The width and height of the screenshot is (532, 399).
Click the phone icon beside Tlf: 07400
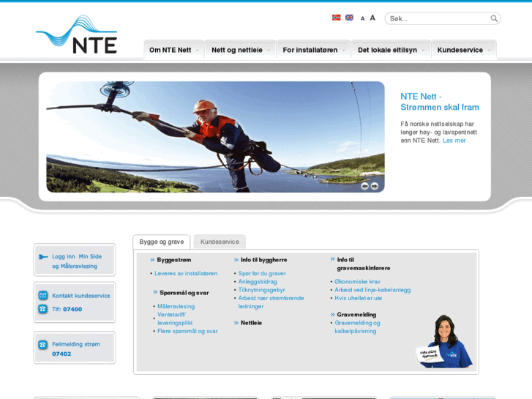coord(42,309)
